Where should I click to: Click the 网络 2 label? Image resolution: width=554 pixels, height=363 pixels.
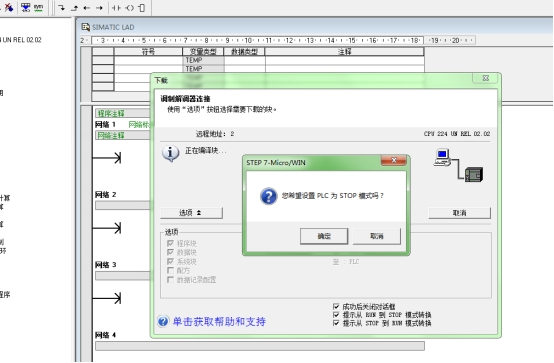[105, 194]
